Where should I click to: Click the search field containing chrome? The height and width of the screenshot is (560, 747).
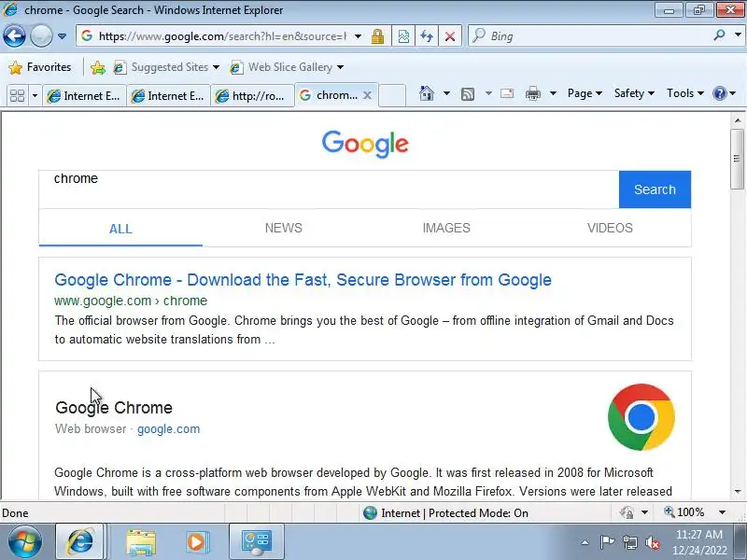coord(329,189)
